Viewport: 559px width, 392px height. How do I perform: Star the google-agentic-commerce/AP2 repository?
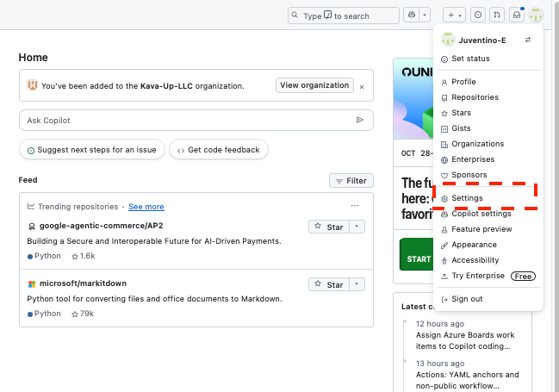point(329,227)
